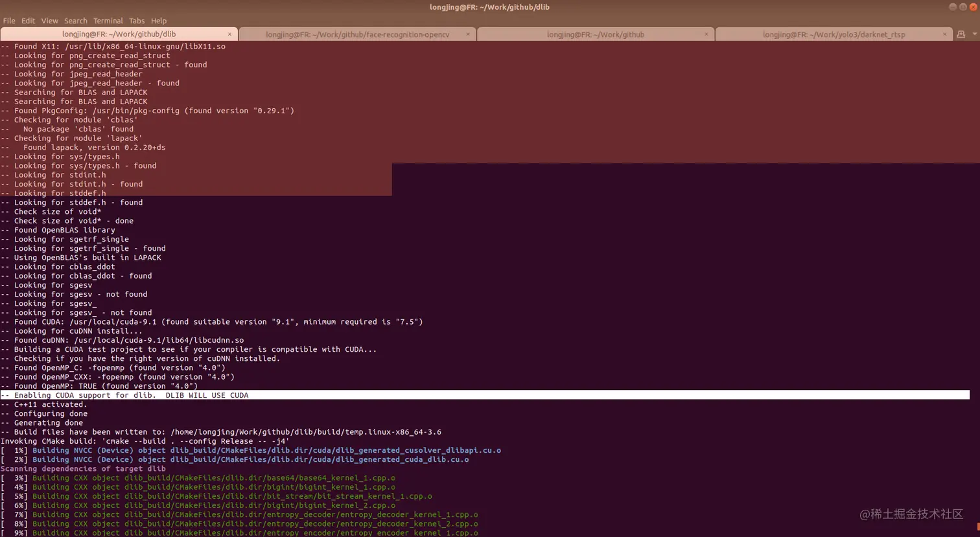The height and width of the screenshot is (537, 980).
Task: Click the red close window control
Action: pos(973,6)
